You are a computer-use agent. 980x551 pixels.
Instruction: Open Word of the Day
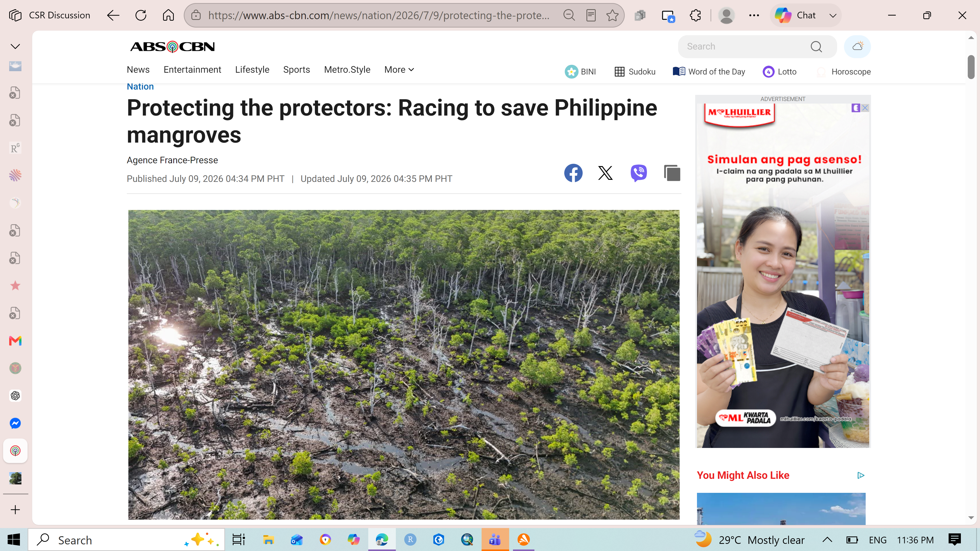tap(709, 71)
